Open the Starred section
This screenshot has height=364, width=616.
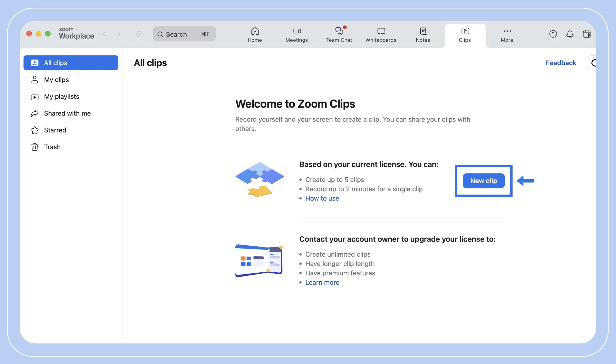pos(71,130)
